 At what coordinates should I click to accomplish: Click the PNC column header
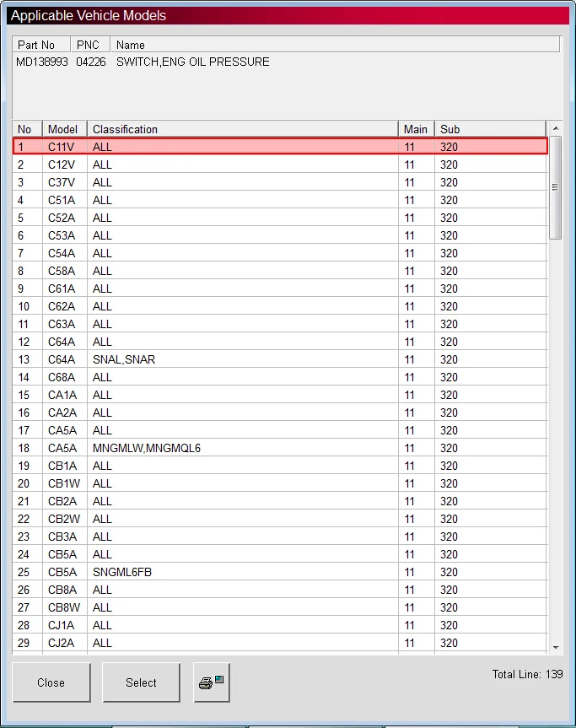click(90, 45)
